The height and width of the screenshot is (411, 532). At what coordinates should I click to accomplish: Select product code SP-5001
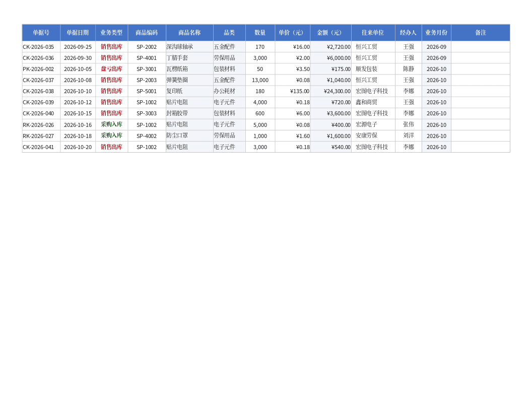click(147, 91)
